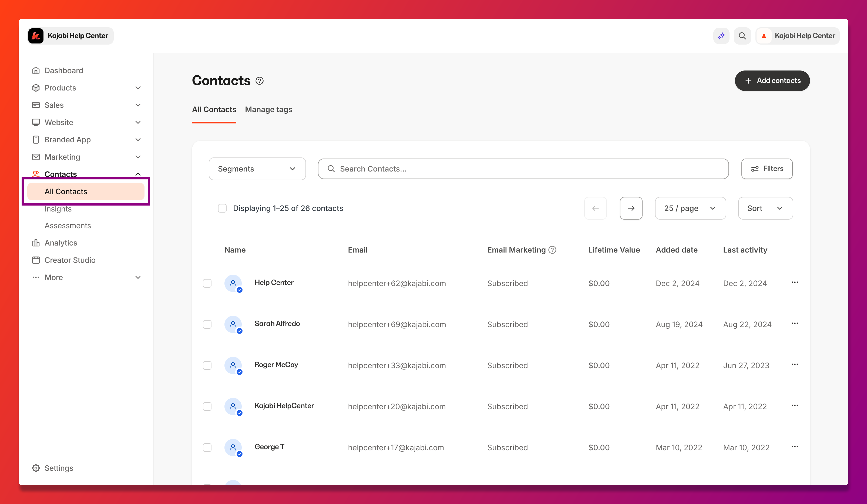Screen dimensions: 867x504
Task: Open actions menu for Help Center row
Action: click(794, 283)
